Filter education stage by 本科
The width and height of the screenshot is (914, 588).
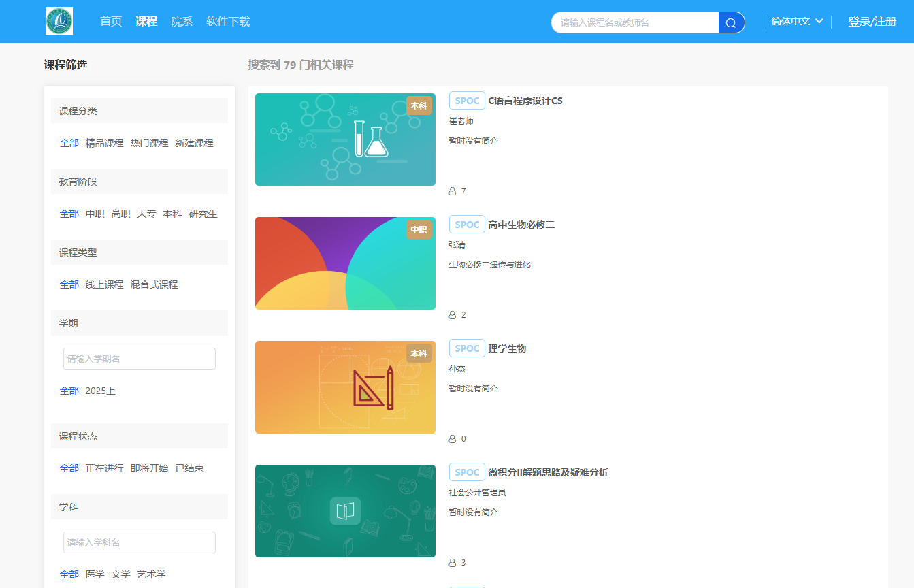pyautogui.click(x=173, y=214)
